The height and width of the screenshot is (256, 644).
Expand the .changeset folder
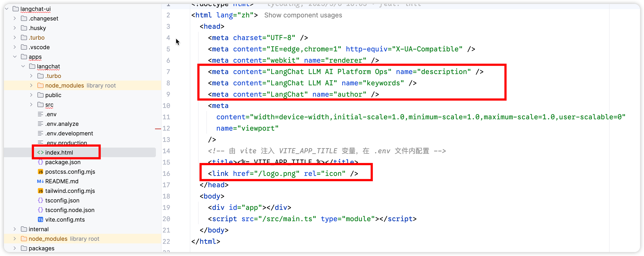[x=15, y=18]
